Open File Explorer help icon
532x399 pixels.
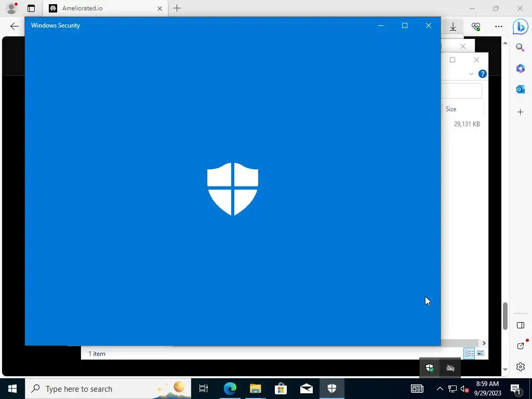[482, 74]
